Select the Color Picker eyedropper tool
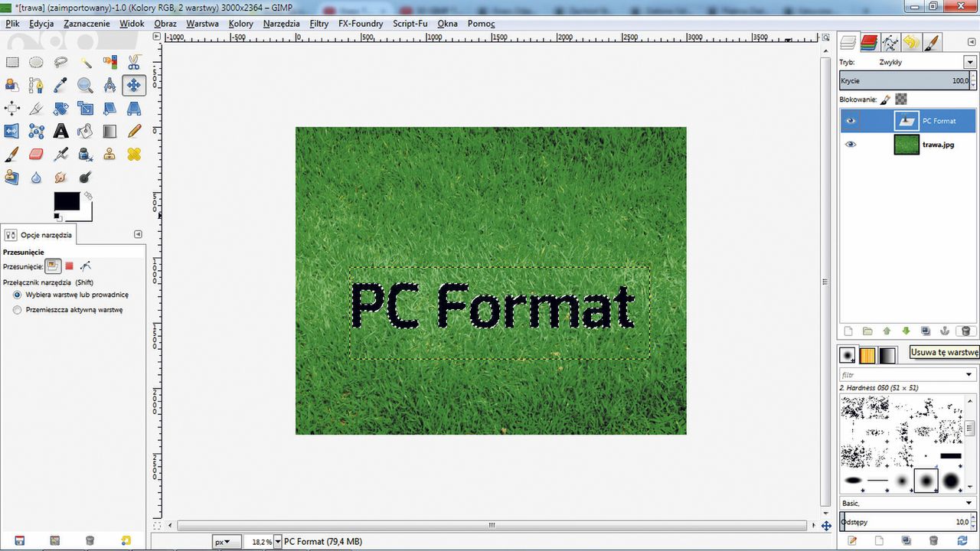The image size is (980, 551). click(x=60, y=86)
